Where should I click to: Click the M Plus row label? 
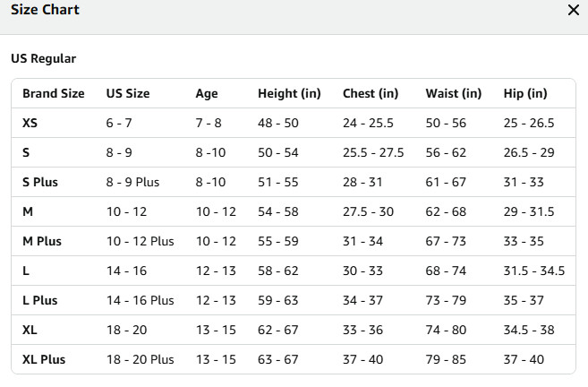[x=41, y=241]
